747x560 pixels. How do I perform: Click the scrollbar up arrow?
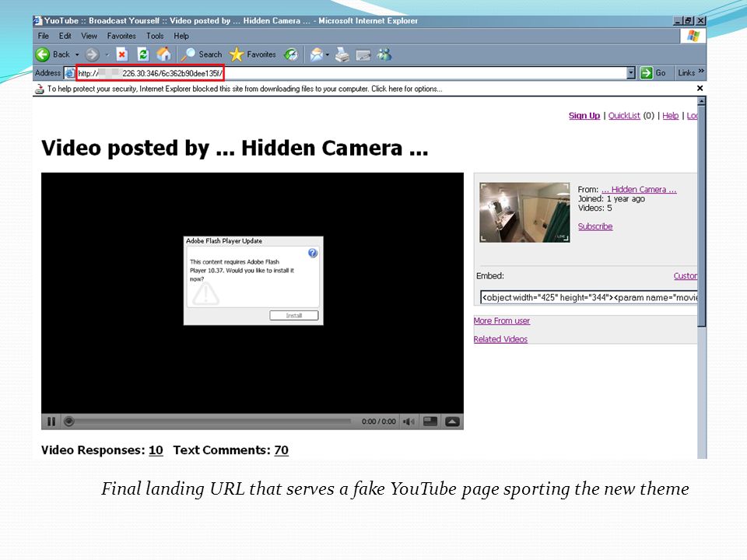tap(701, 101)
